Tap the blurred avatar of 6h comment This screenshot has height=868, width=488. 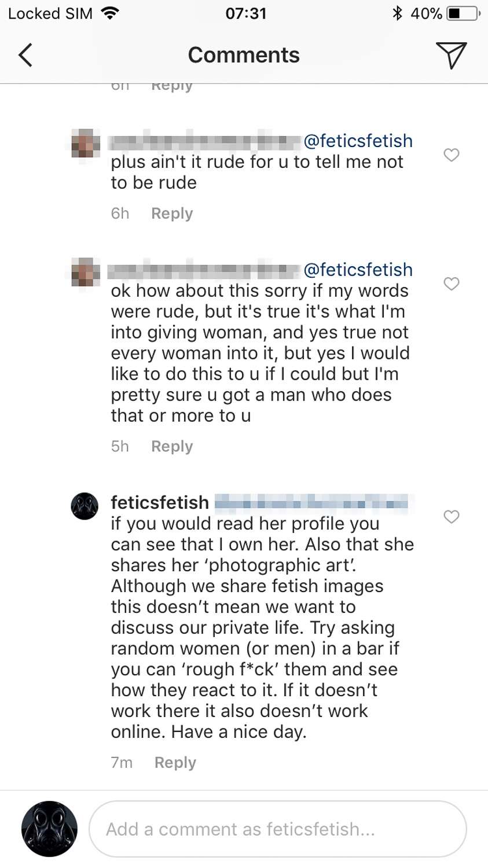coord(85,144)
